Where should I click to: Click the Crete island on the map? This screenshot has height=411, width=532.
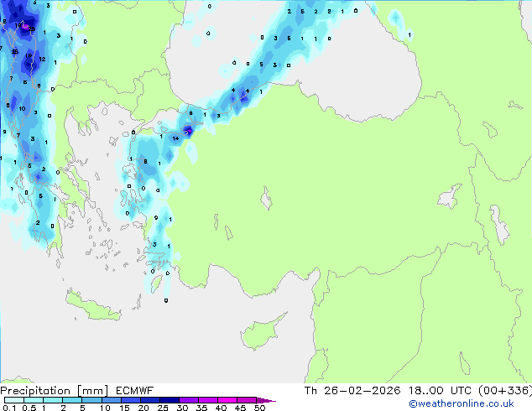coord(92,307)
